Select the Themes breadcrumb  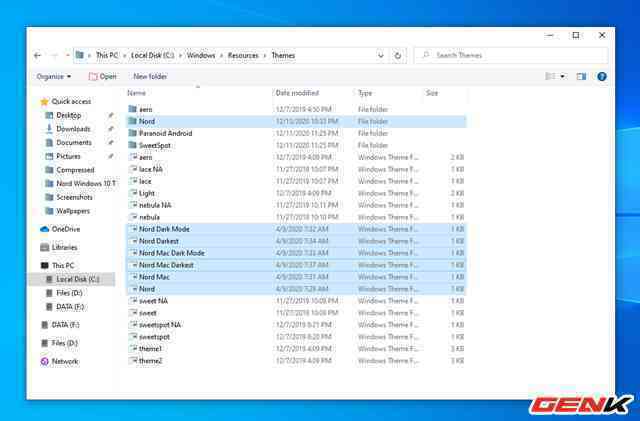click(283, 56)
